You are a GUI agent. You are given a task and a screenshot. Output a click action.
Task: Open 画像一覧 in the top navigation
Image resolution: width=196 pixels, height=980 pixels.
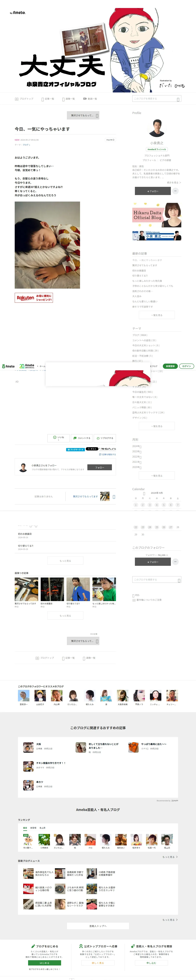click(68, 99)
